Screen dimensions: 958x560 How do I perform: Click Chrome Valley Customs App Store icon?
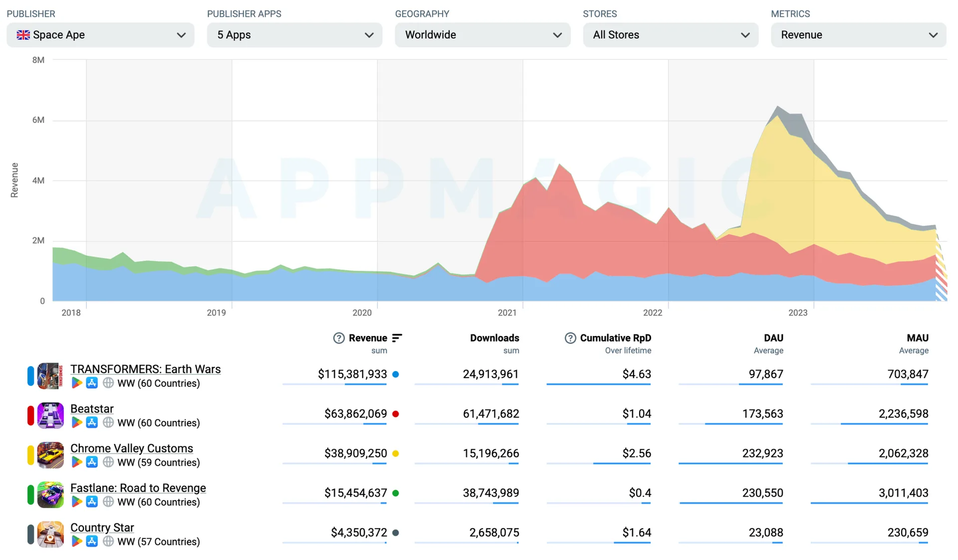pyautogui.click(x=92, y=462)
